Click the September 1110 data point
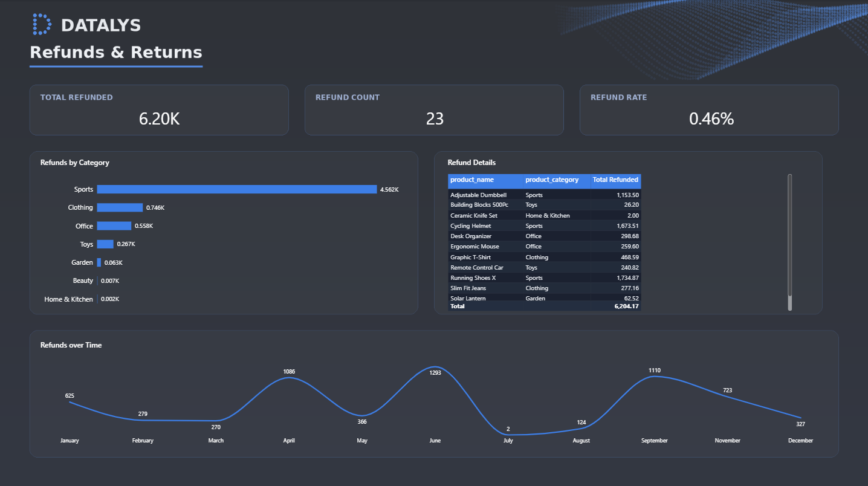This screenshot has height=486, width=868. pyautogui.click(x=655, y=377)
